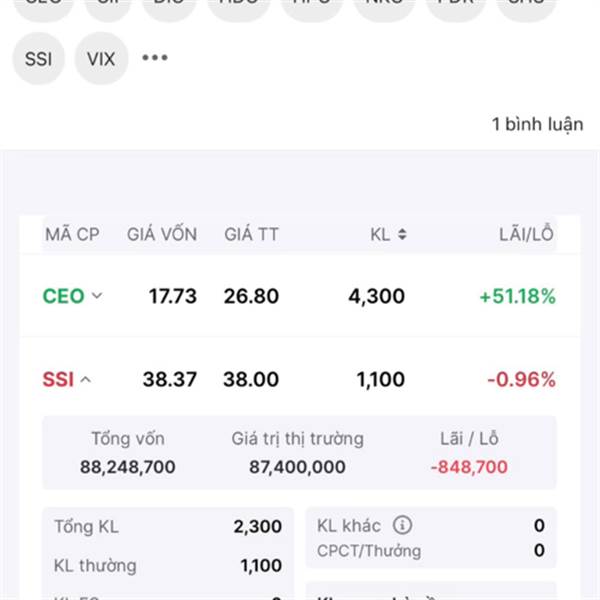
Task: Tap the CPCT/Thưởng row
Action: point(430,551)
